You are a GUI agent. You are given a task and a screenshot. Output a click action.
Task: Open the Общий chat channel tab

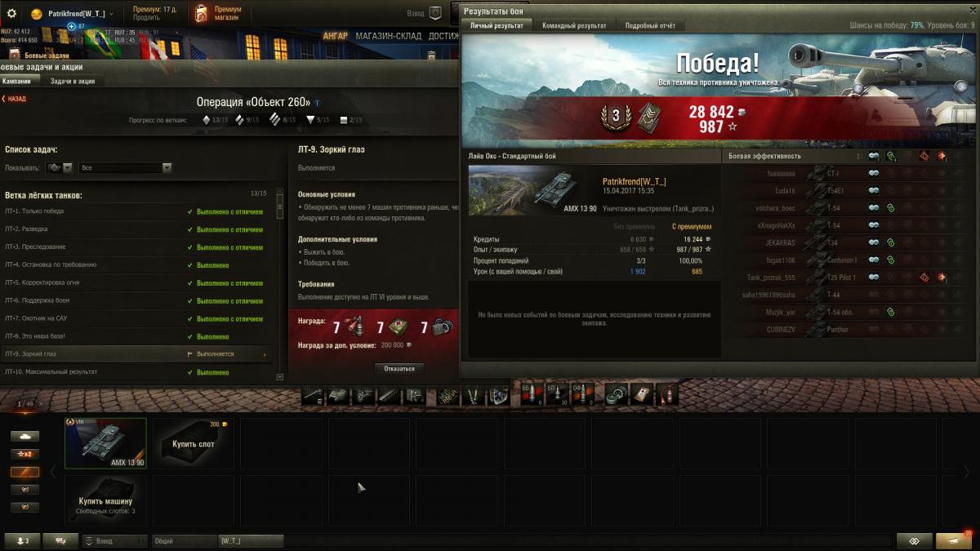pos(185,540)
